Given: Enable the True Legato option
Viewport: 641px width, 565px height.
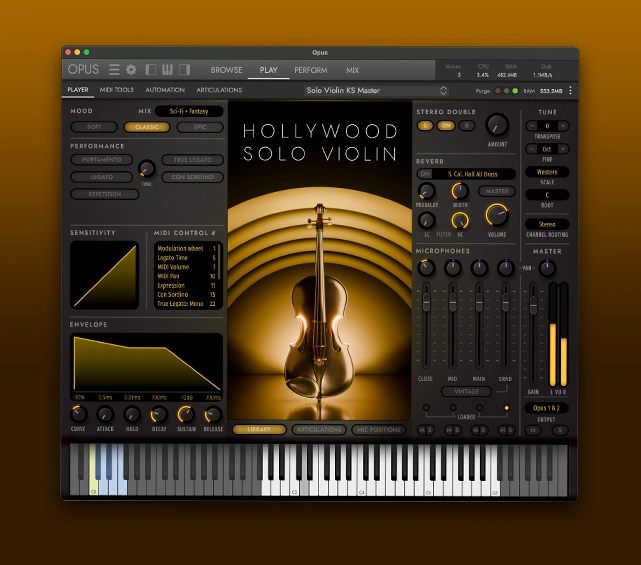Looking at the screenshot, I should point(193,160).
